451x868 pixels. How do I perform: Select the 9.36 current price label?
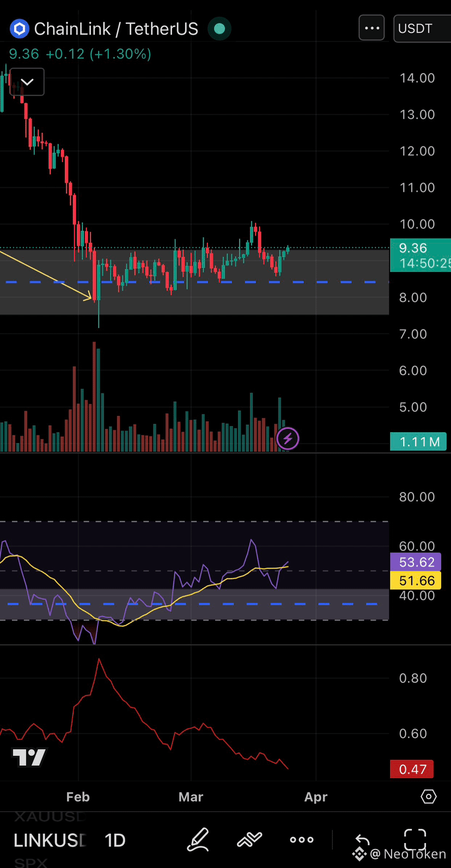420,248
